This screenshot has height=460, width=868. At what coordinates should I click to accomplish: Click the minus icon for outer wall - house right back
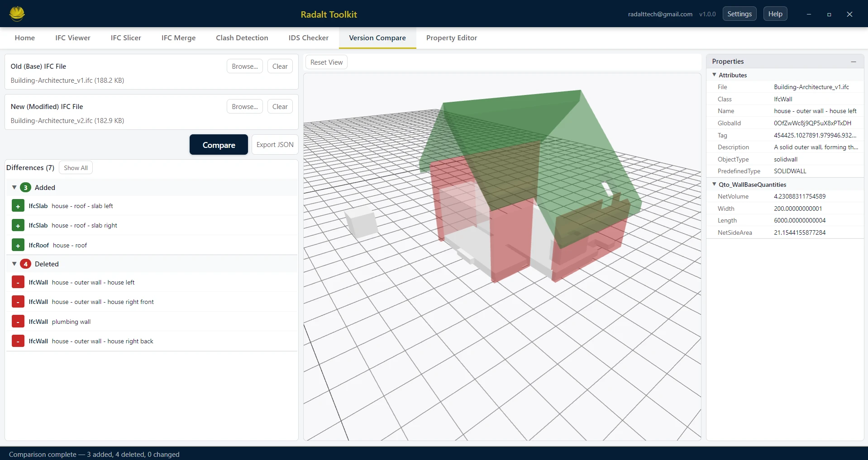(18, 341)
